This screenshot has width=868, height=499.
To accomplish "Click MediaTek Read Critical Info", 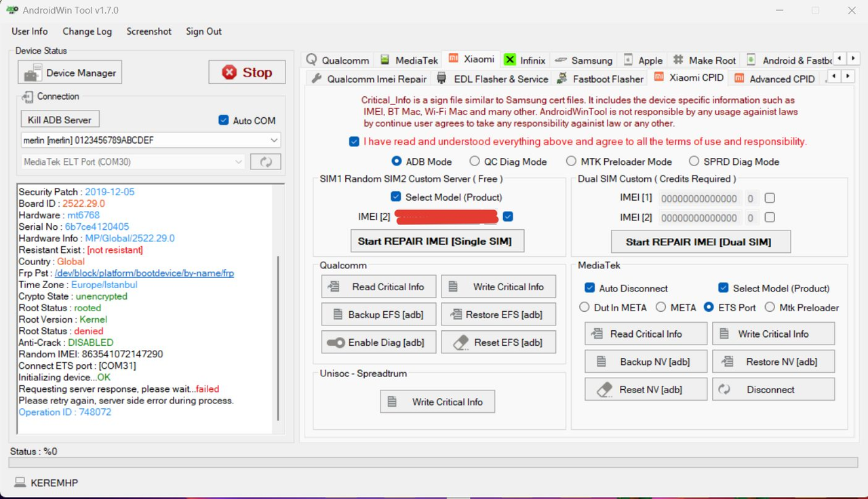I will pyautogui.click(x=646, y=334).
